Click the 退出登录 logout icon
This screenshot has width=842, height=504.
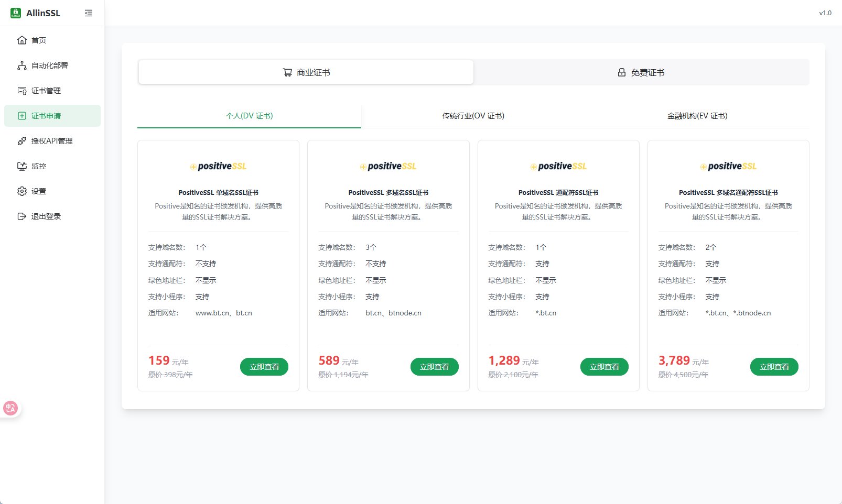(22, 216)
